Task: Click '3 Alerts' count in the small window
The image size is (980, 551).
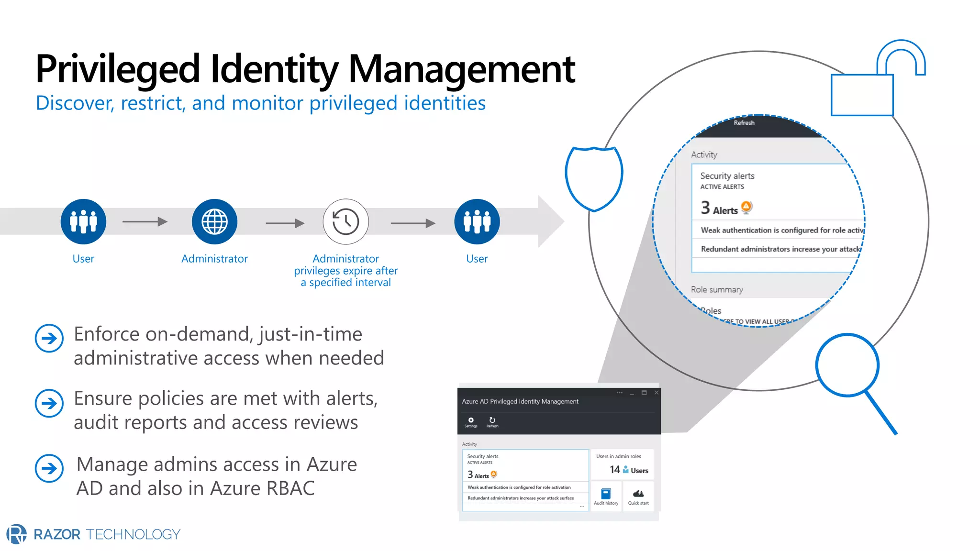Action: (x=478, y=474)
